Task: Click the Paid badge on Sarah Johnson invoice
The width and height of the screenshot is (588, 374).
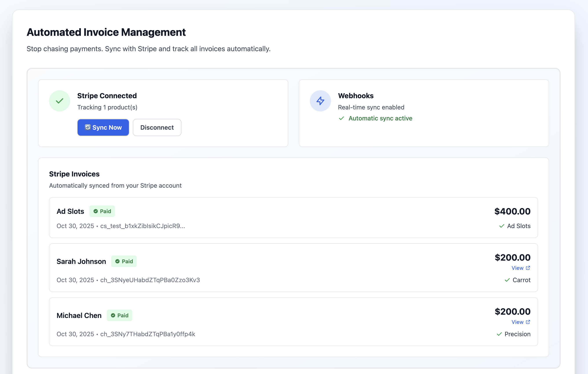Action: click(124, 261)
